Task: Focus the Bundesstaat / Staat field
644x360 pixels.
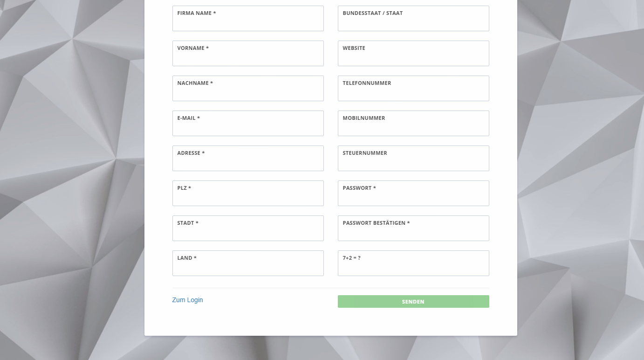Action: pos(413,22)
